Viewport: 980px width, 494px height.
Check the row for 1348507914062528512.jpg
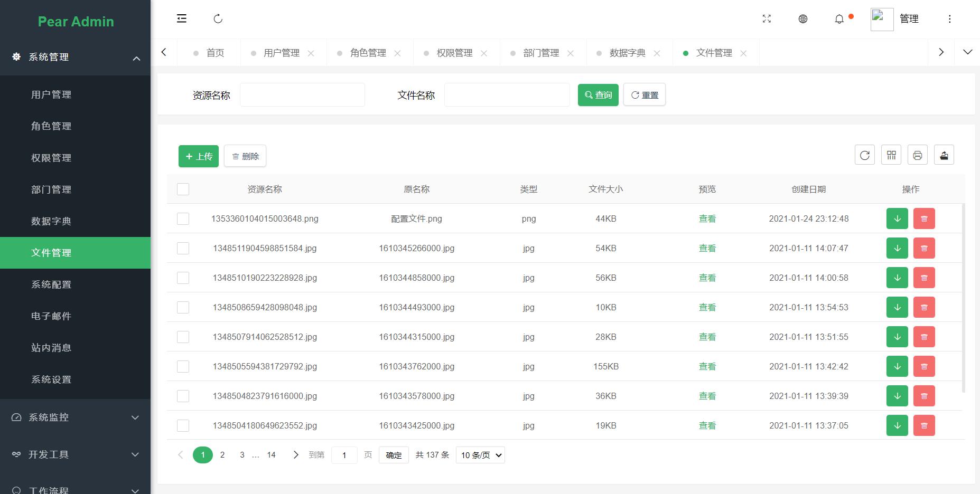pos(183,337)
